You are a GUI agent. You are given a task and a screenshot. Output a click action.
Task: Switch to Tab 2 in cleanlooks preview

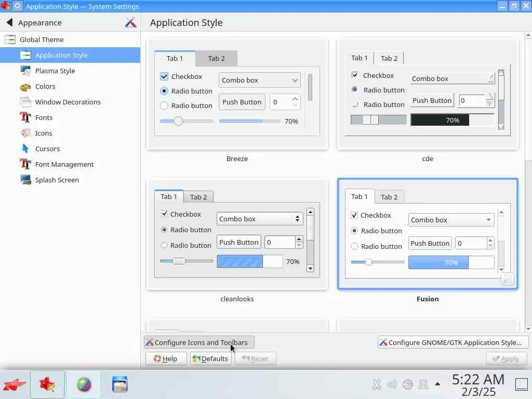point(198,197)
